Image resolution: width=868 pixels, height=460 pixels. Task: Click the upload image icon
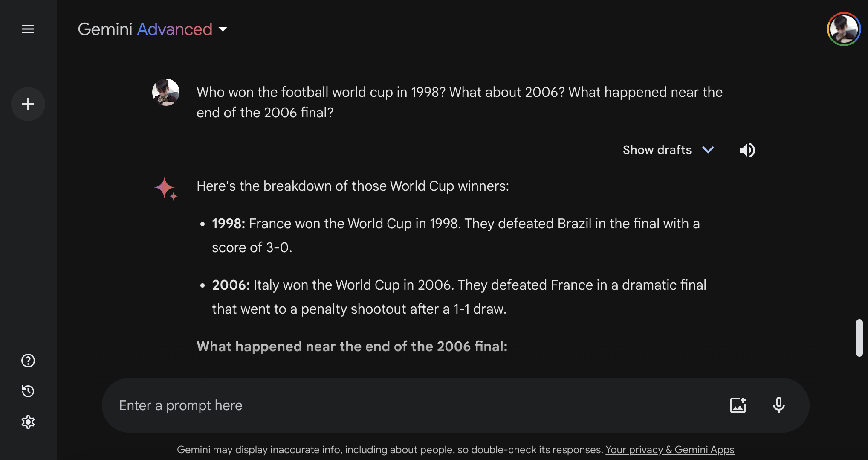click(738, 405)
